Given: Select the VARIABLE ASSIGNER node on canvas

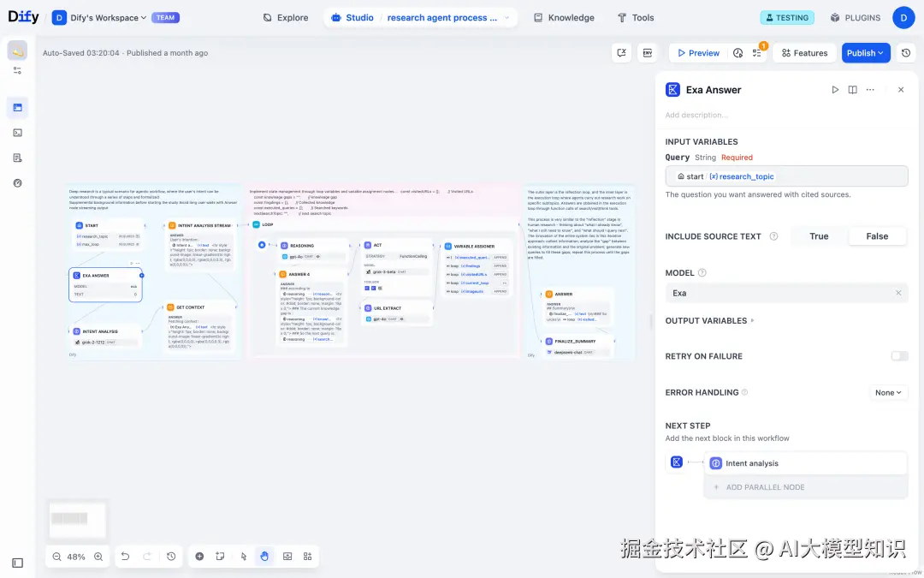Looking at the screenshot, I should (x=477, y=269).
